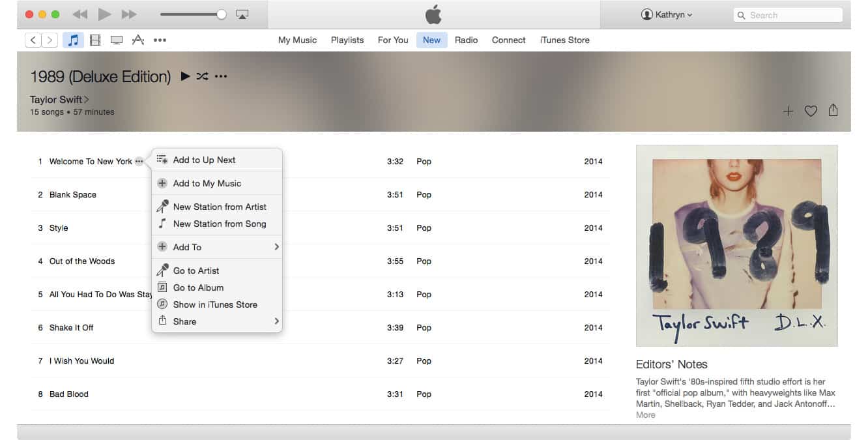This screenshot has height=440, width=868.
Task: Love the album with the heart icon
Action: pyautogui.click(x=811, y=111)
